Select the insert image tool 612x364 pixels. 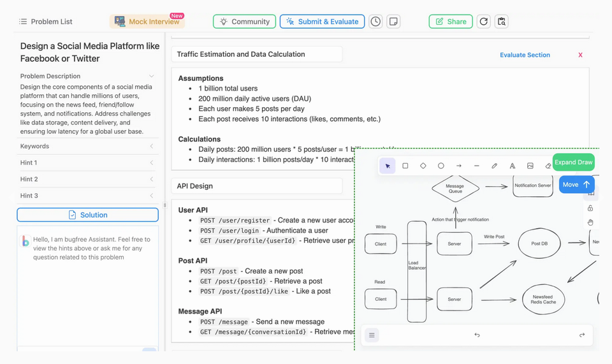point(530,166)
